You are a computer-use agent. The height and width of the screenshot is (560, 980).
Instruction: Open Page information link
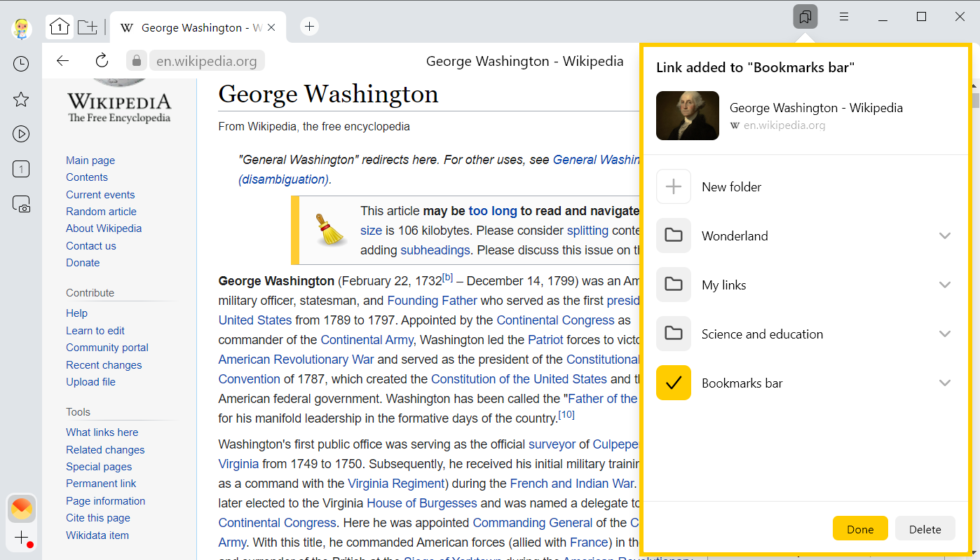106,501
